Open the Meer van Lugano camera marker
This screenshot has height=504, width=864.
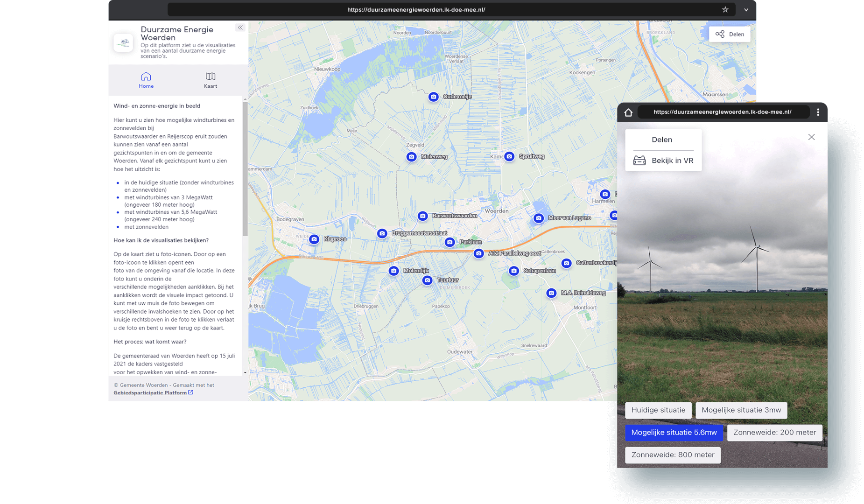click(539, 218)
